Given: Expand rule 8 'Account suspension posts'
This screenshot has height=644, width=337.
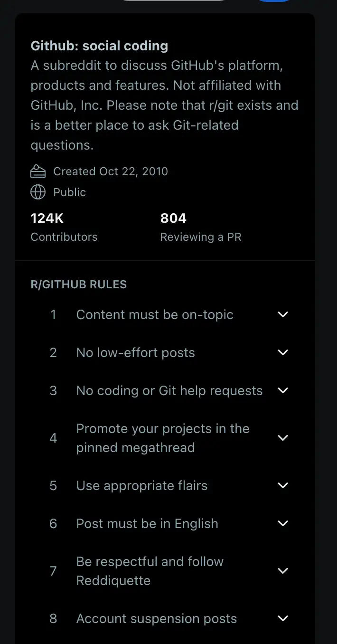Looking at the screenshot, I should click(282, 618).
